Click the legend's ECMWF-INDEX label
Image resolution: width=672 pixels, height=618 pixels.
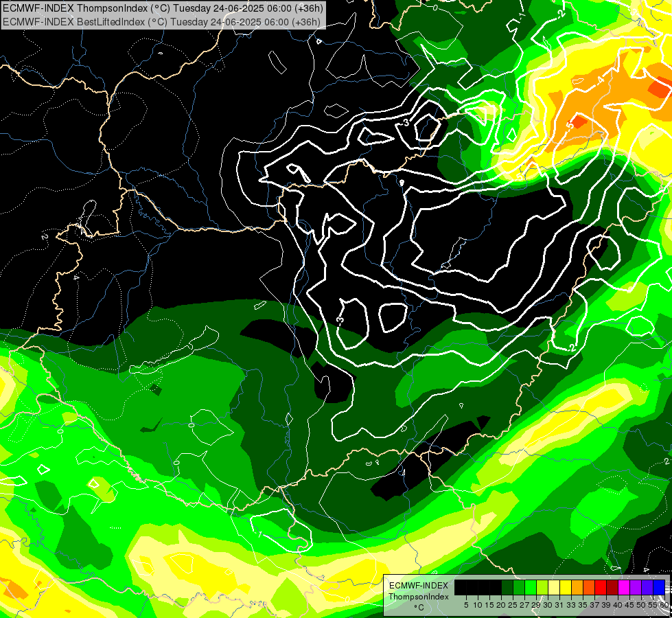(x=419, y=586)
